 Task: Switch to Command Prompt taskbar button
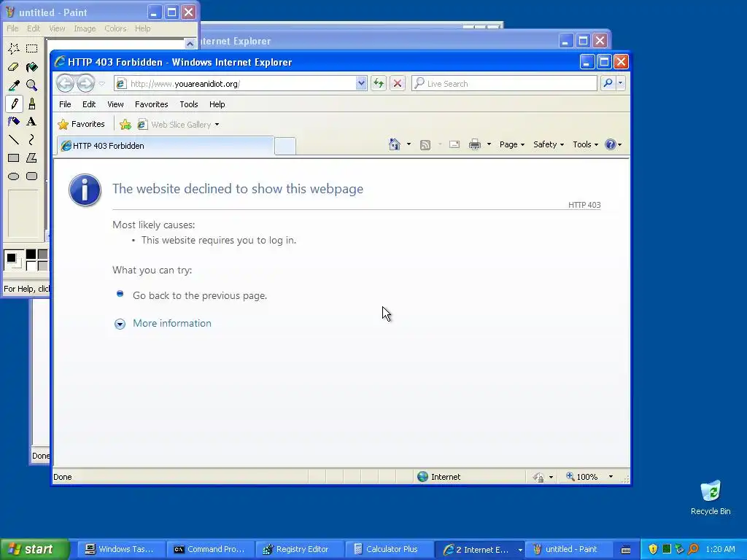click(209, 549)
